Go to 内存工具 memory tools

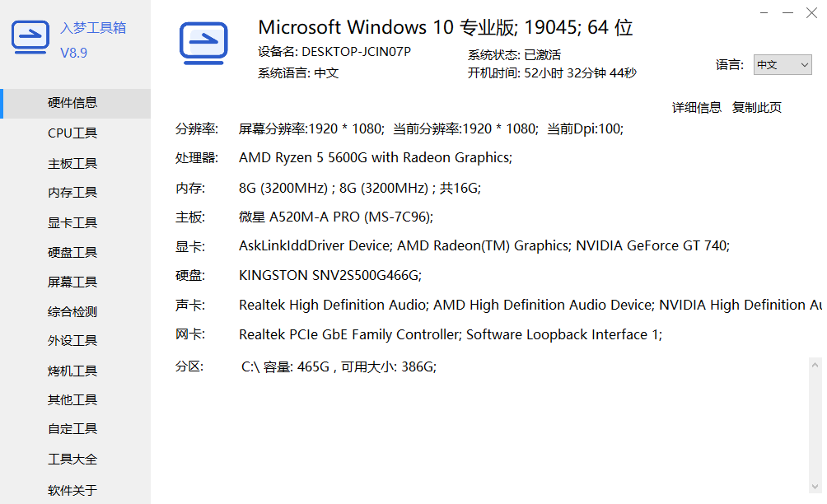(x=72, y=193)
